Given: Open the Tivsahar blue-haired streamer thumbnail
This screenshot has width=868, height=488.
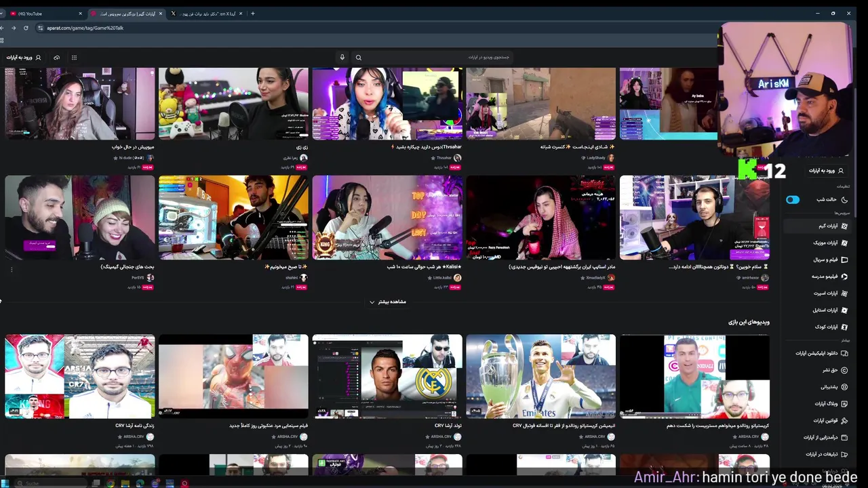Looking at the screenshot, I should coord(387,104).
